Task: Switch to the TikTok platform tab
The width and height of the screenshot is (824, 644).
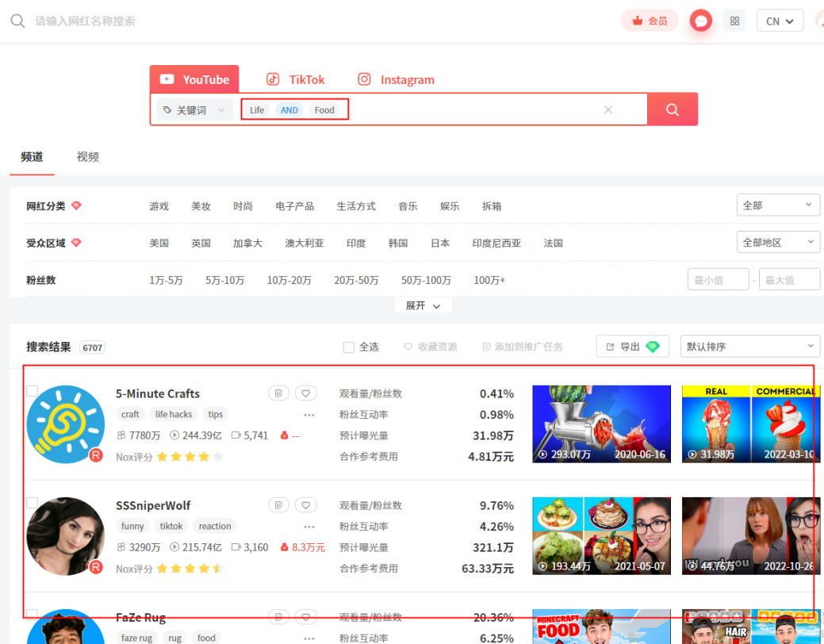Action: click(x=295, y=79)
